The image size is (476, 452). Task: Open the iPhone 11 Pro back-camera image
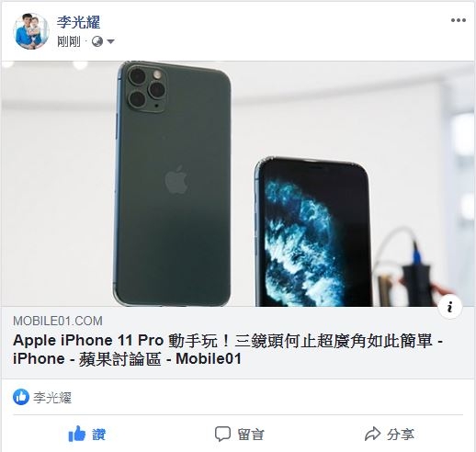pyautogui.click(x=173, y=183)
